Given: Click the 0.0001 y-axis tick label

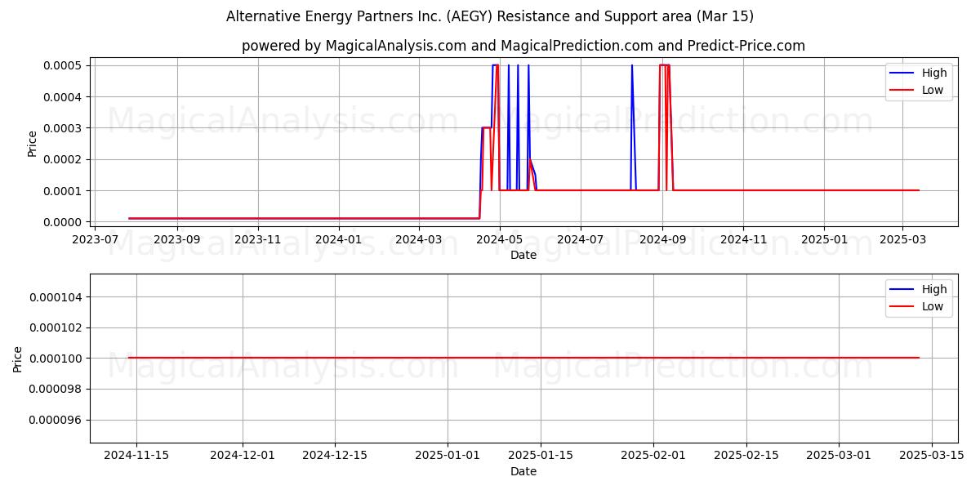Looking at the screenshot, I should point(63,191).
